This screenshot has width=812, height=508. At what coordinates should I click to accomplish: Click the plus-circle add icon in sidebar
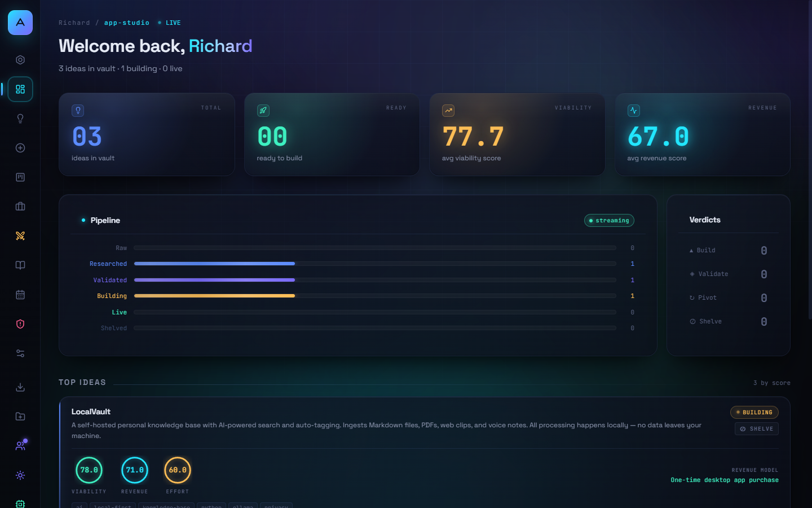coord(20,148)
